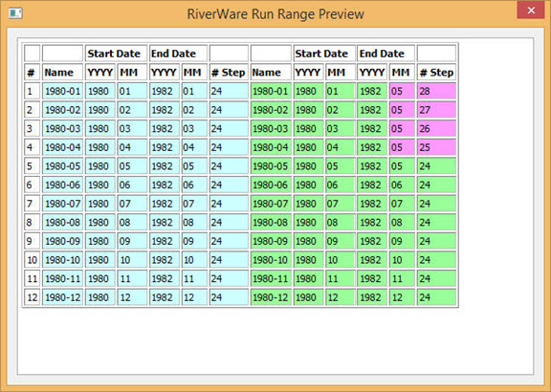Click the green Name cell 1980-03
The width and height of the screenshot is (551, 392).
click(271, 128)
